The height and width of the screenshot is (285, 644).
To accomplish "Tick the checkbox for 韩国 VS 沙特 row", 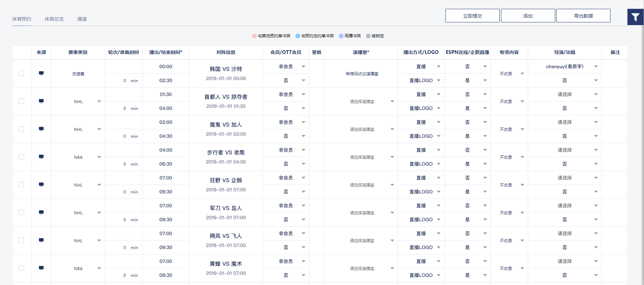I will [21, 73].
